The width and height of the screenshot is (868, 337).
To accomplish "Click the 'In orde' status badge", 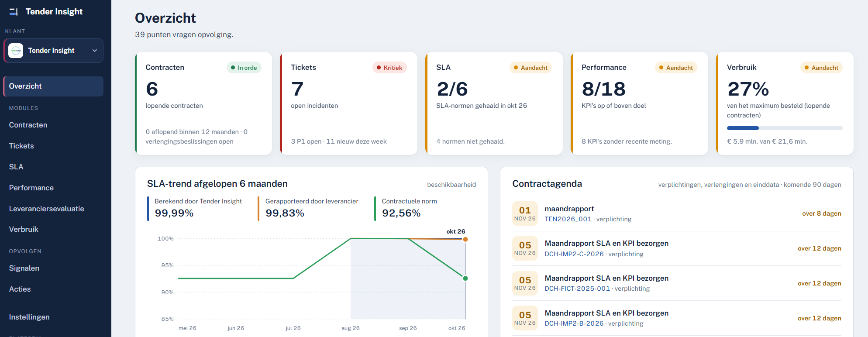I will point(244,68).
